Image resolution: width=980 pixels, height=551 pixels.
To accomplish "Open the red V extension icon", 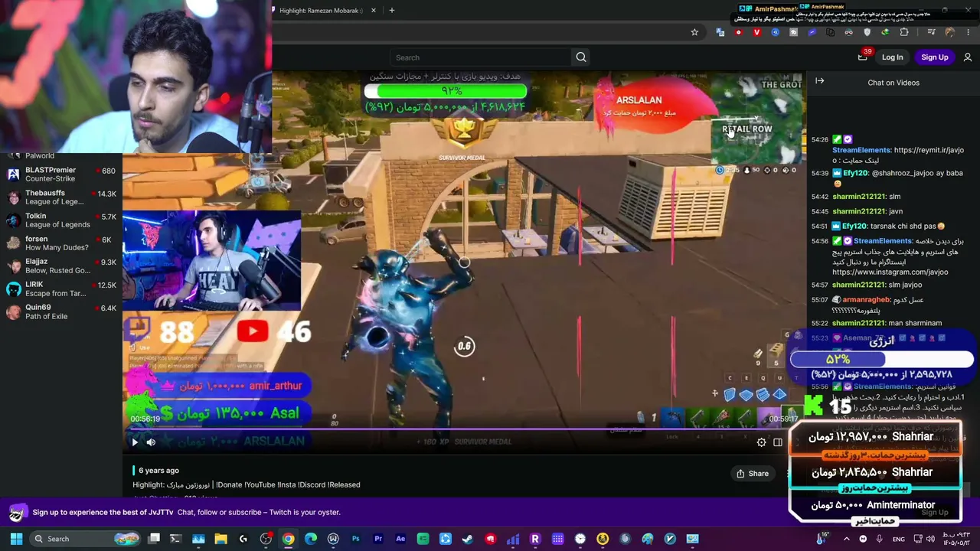I will [757, 32].
